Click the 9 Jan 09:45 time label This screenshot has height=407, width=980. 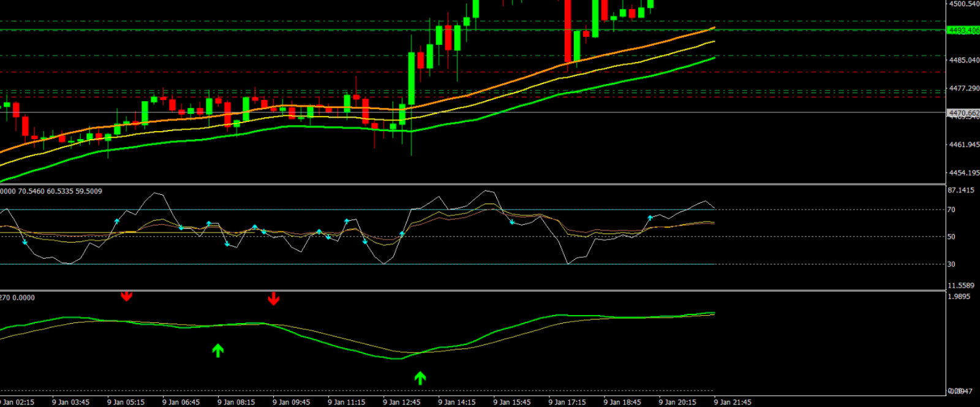coord(291,403)
